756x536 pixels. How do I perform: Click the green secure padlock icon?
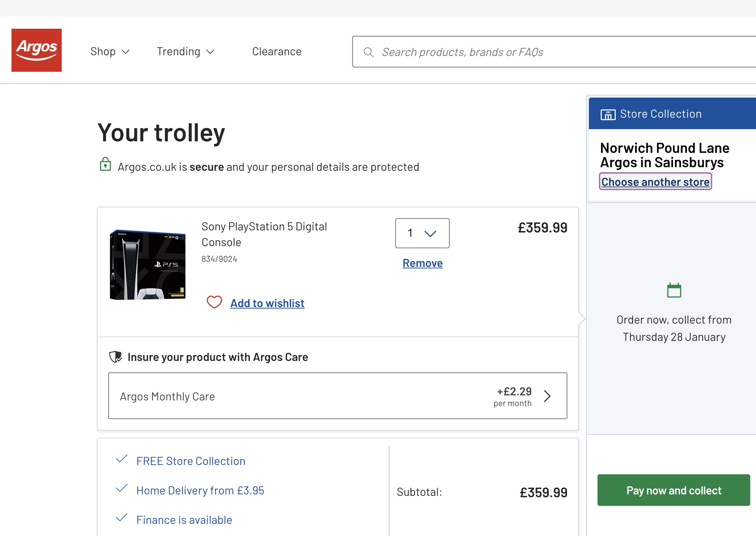(105, 164)
